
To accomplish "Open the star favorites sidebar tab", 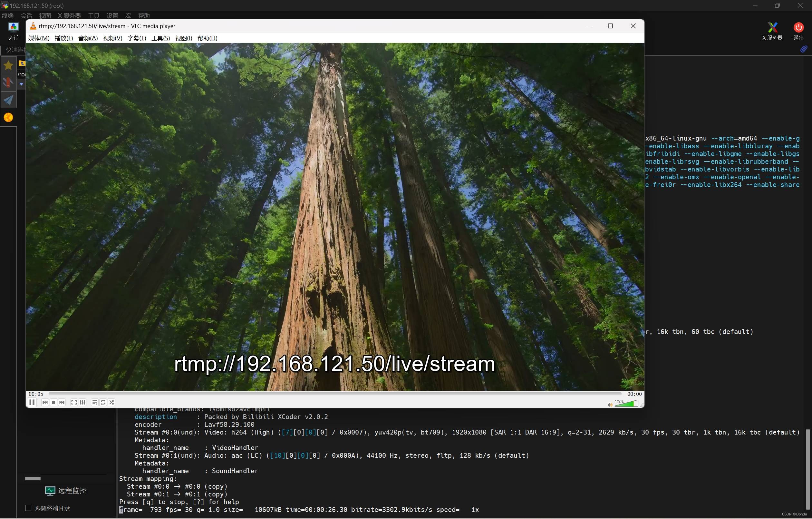I will (x=8, y=65).
